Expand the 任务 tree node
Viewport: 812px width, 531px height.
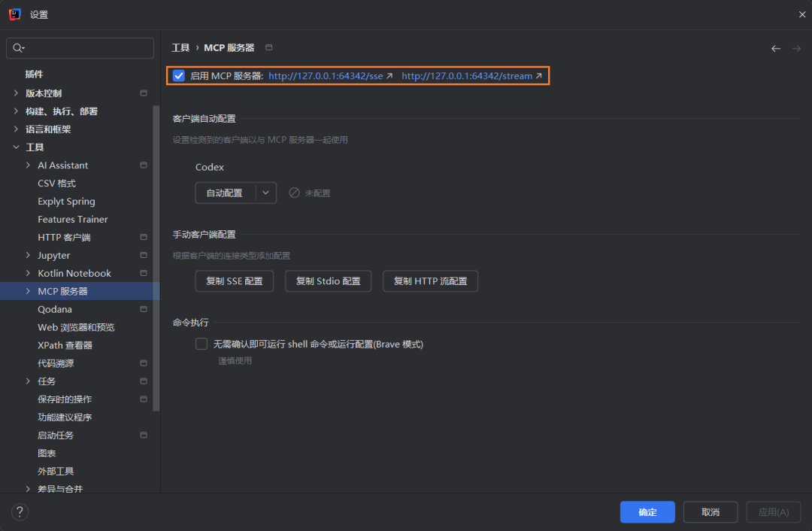point(28,381)
